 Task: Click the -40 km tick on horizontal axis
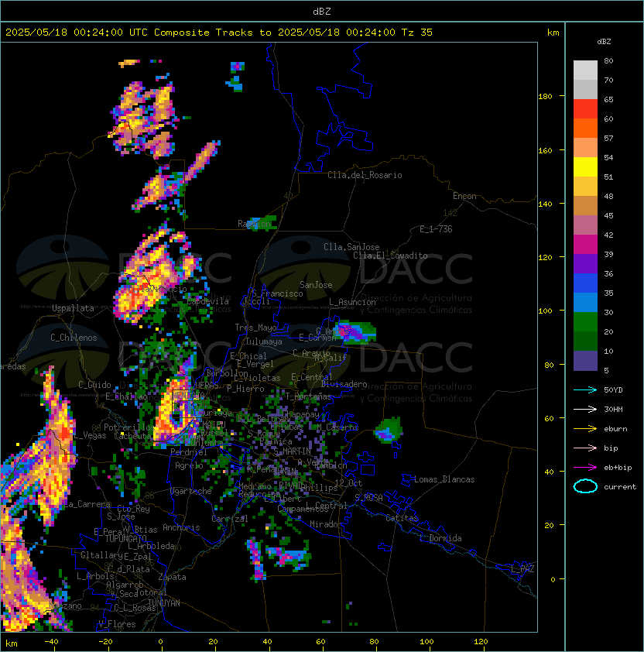pos(52,642)
